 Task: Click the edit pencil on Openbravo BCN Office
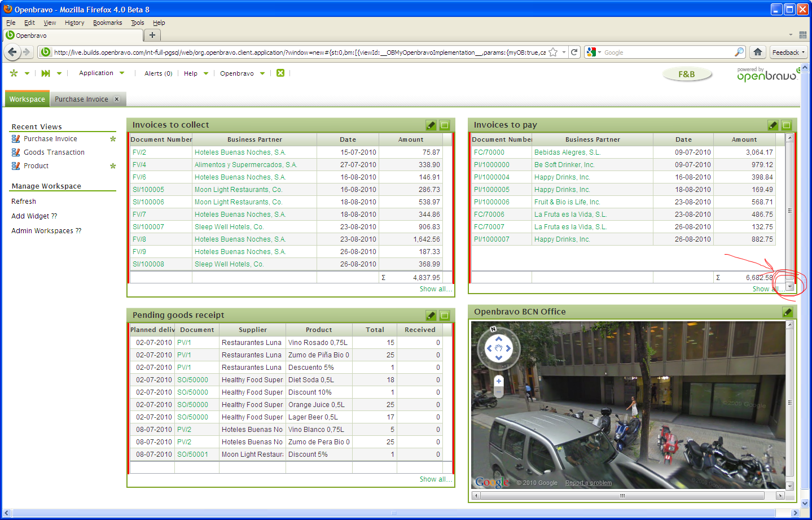(788, 312)
